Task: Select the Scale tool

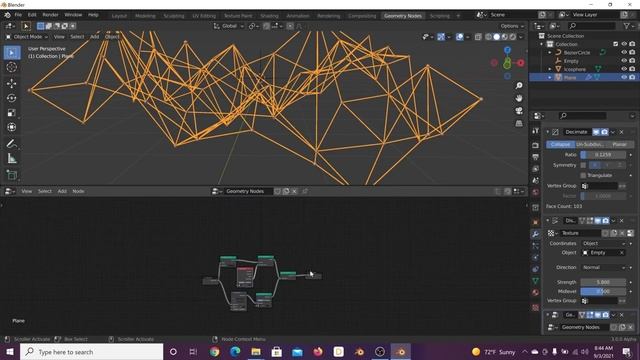Action: pos(12,113)
